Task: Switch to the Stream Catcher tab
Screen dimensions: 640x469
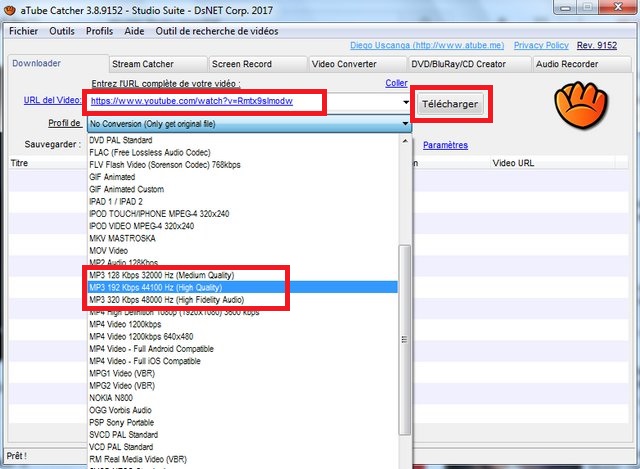Action: tap(158, 64)
